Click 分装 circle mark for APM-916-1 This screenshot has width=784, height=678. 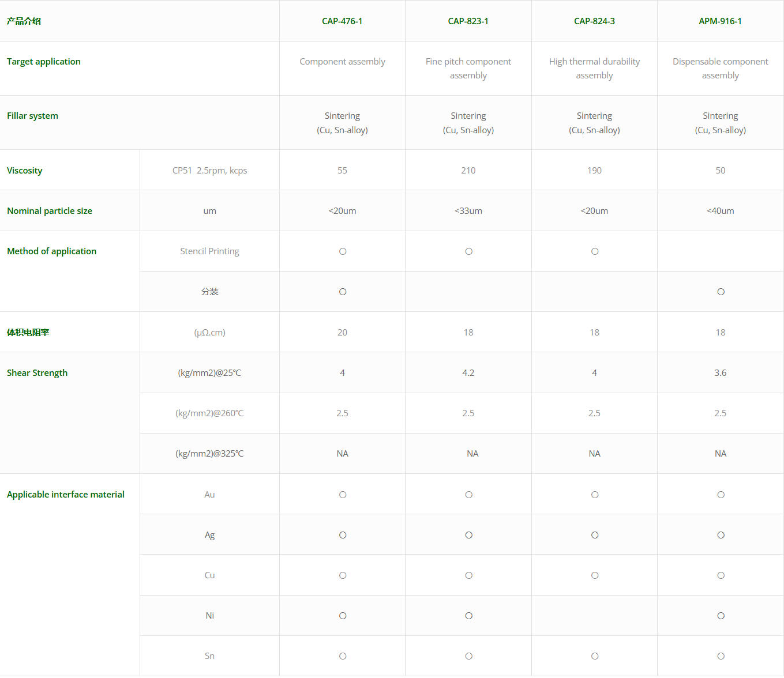click(721, 292)
